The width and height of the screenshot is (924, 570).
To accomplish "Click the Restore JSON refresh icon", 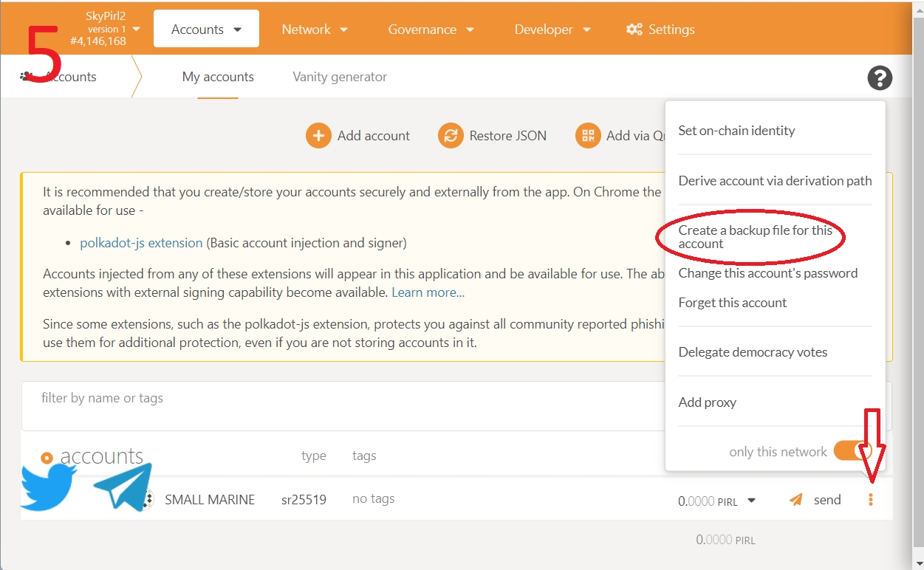I will (x=451, y=136).
